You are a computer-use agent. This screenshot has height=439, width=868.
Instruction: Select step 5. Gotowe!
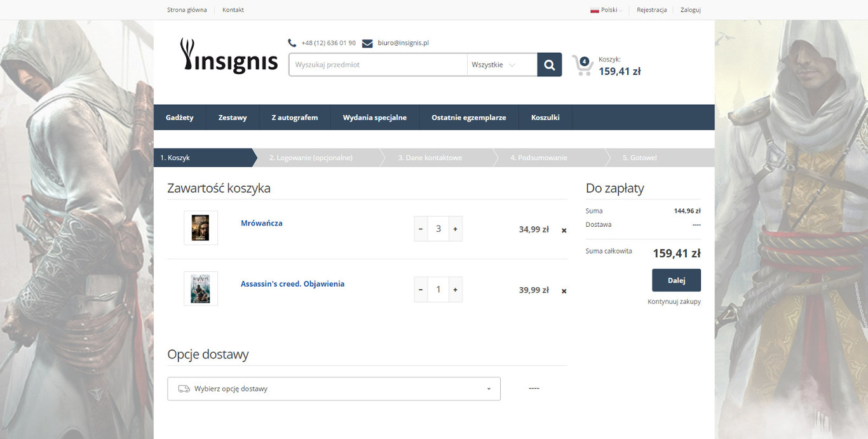(x=661, y=158)
